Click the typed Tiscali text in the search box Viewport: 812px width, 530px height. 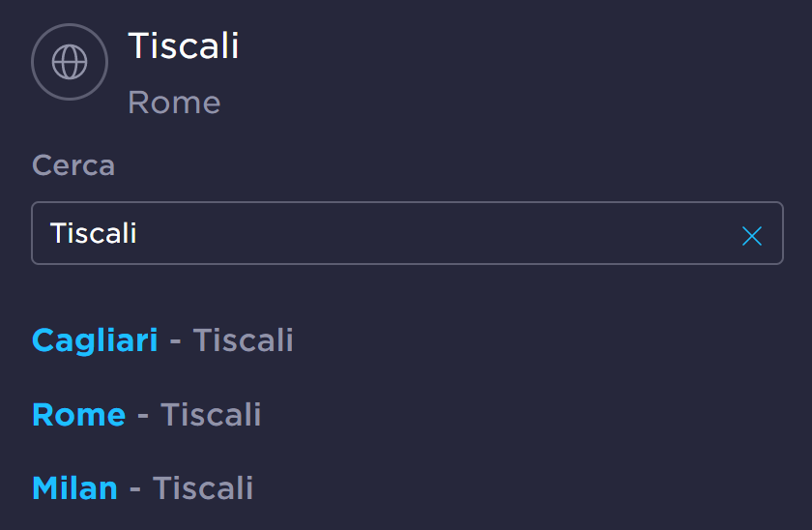tap(94, 233)
